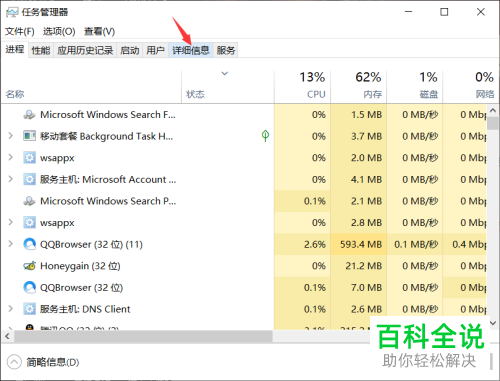Viewport: 500px width, 381px height.
Task: Open the 选项(O) menu
Action: [59, 31]
